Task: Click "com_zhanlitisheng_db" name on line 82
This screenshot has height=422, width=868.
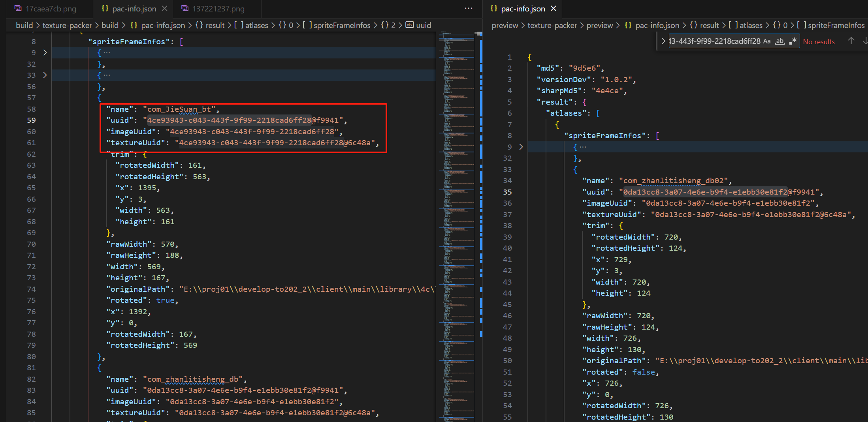Action: point(195,379)
